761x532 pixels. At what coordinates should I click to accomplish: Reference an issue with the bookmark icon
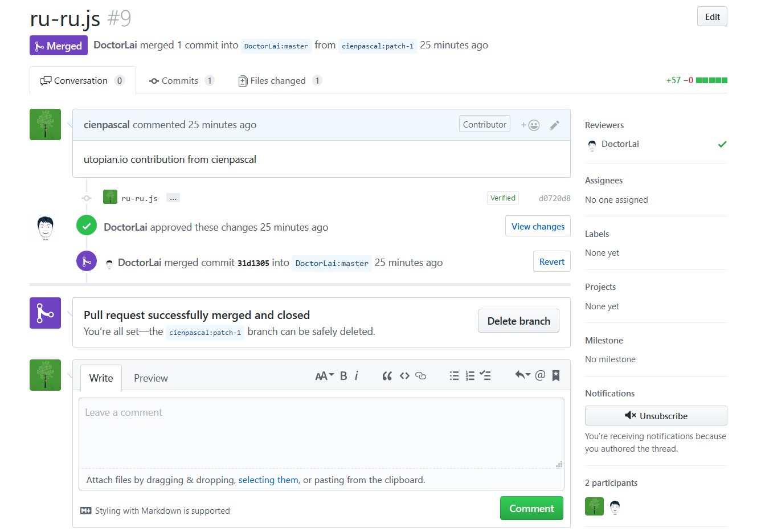tap(556, 375)
